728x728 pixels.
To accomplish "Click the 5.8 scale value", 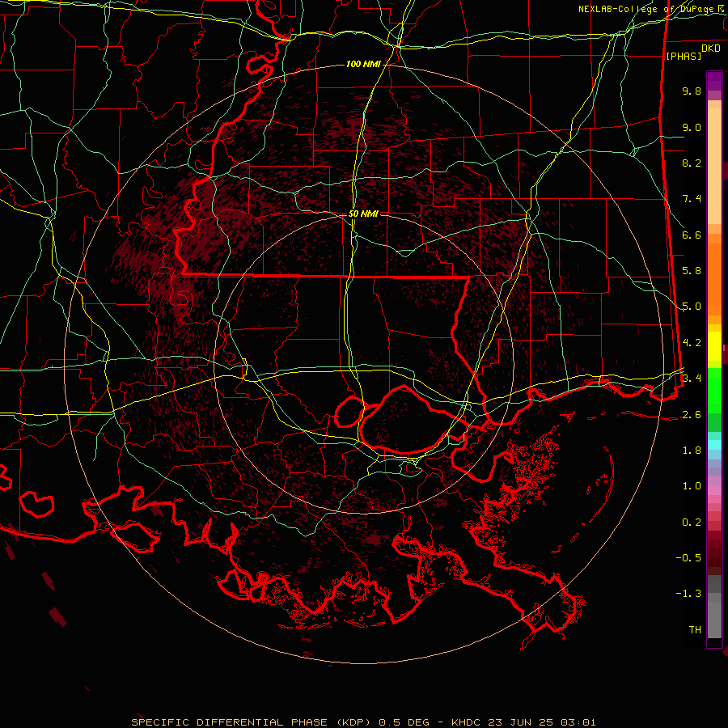I will 692,271.
